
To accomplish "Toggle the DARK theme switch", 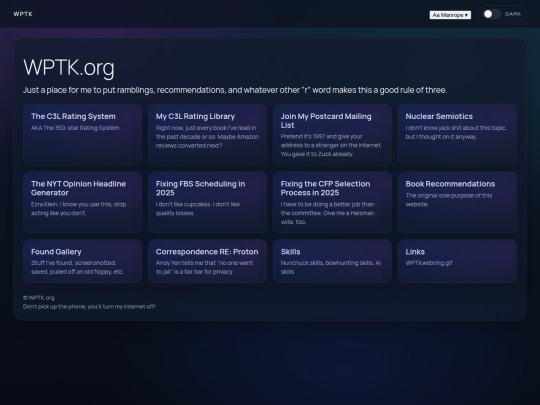I will click(492, 14).
